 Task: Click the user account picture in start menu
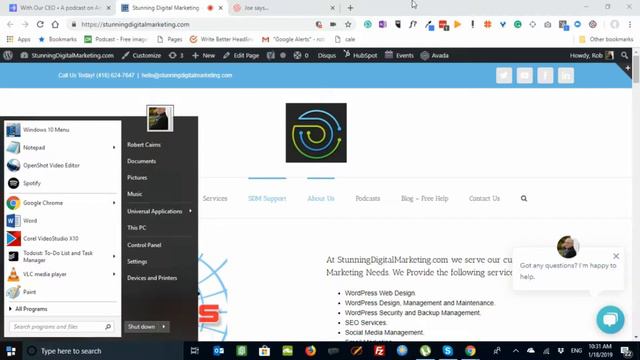pyautogui.click(x=160, y=118)
